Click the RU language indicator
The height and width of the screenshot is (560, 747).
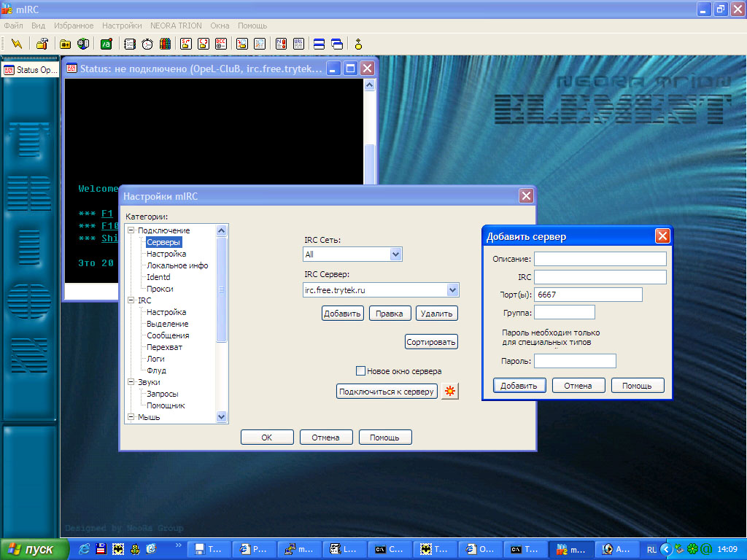click(x=651, y=550)
